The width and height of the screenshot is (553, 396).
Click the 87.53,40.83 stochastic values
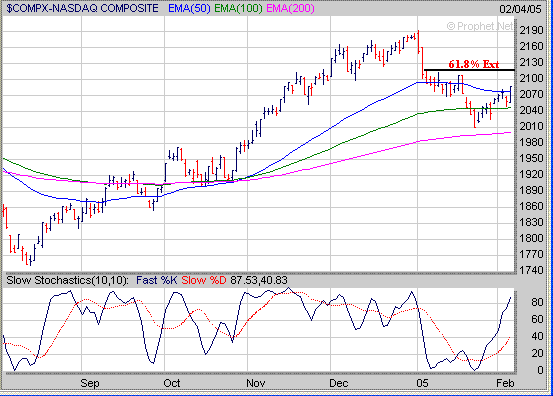259,280
